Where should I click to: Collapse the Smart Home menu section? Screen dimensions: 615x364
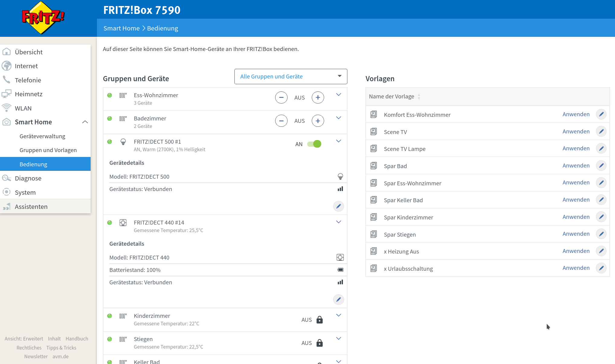85,122
